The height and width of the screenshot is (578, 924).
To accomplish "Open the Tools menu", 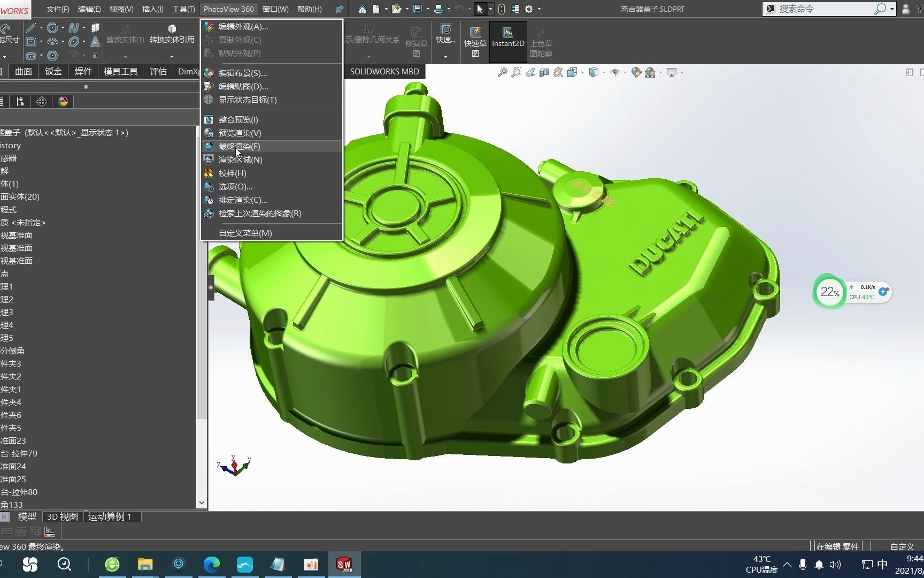I will [x=183, y=9].
